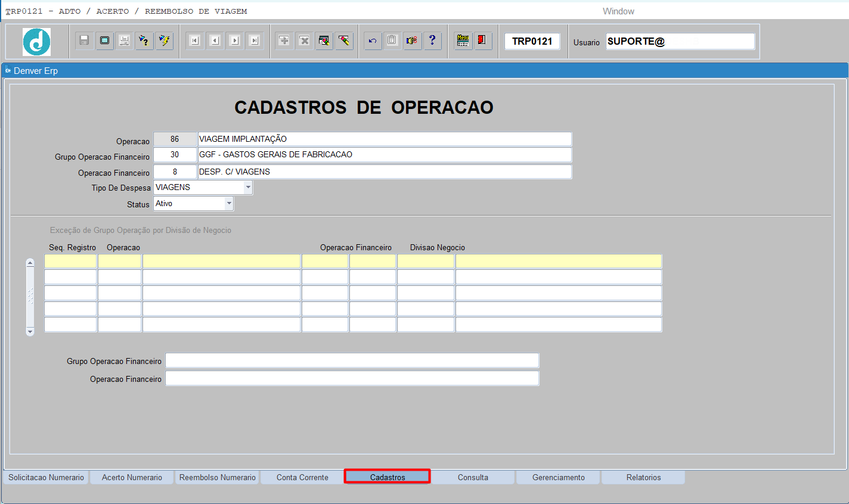Click the Denver logo icon
Image resolution: width=849 pixels, height=504 pixels.
point(37,42)
